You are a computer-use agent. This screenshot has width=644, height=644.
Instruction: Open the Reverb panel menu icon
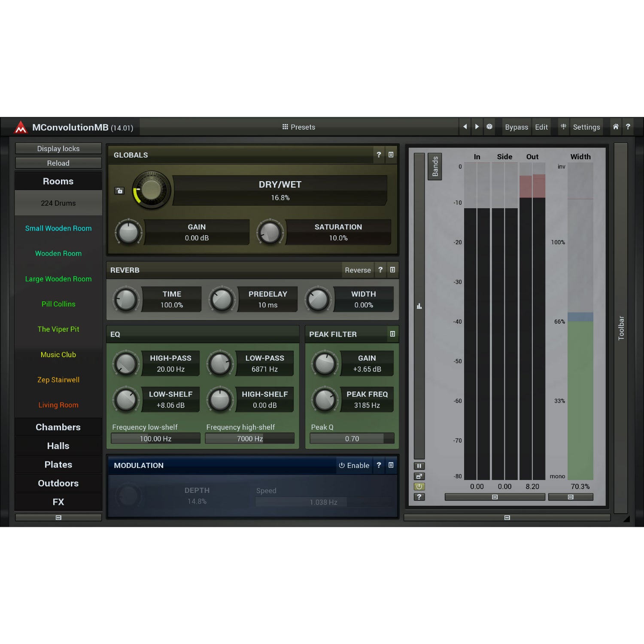(392, 270)
